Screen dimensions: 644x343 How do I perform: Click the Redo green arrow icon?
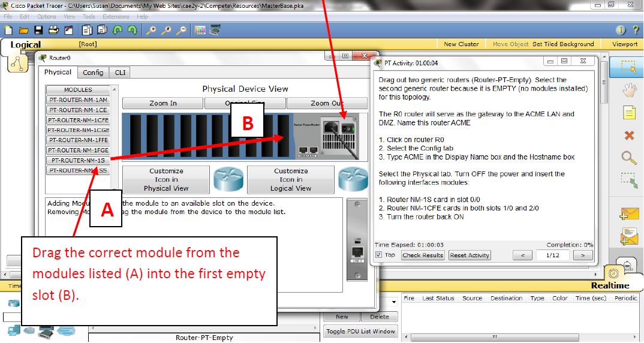133,30
